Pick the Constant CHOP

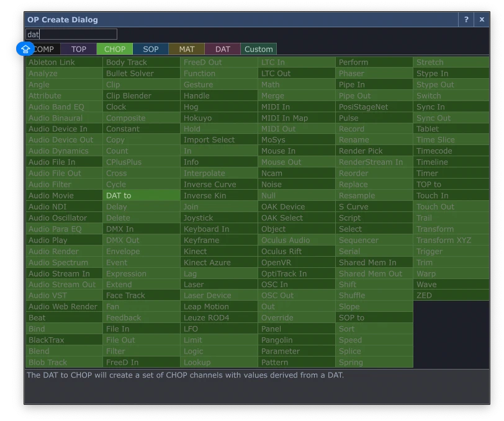(x=142, y=129)
